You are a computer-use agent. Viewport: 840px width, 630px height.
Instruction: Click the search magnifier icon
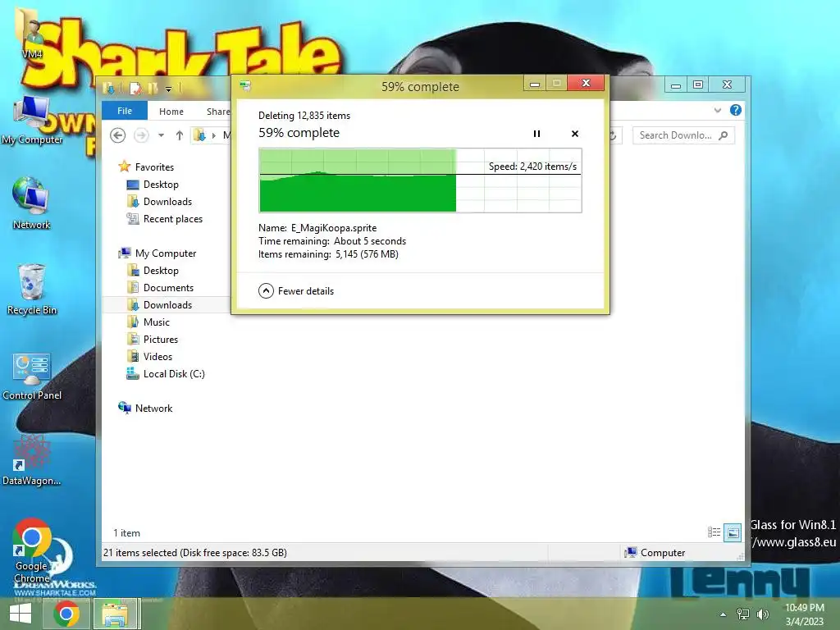(x=724, y=135)
